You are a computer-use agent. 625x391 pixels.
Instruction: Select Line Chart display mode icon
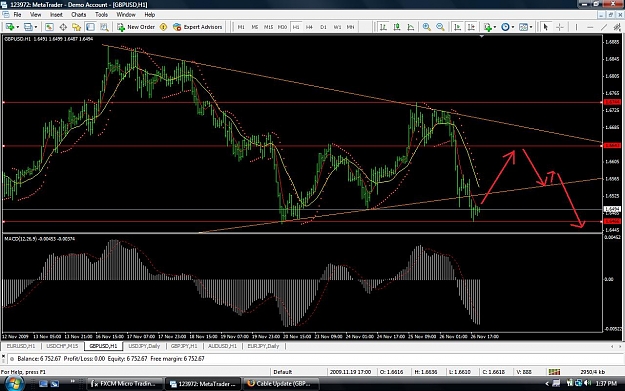[411, 27]
